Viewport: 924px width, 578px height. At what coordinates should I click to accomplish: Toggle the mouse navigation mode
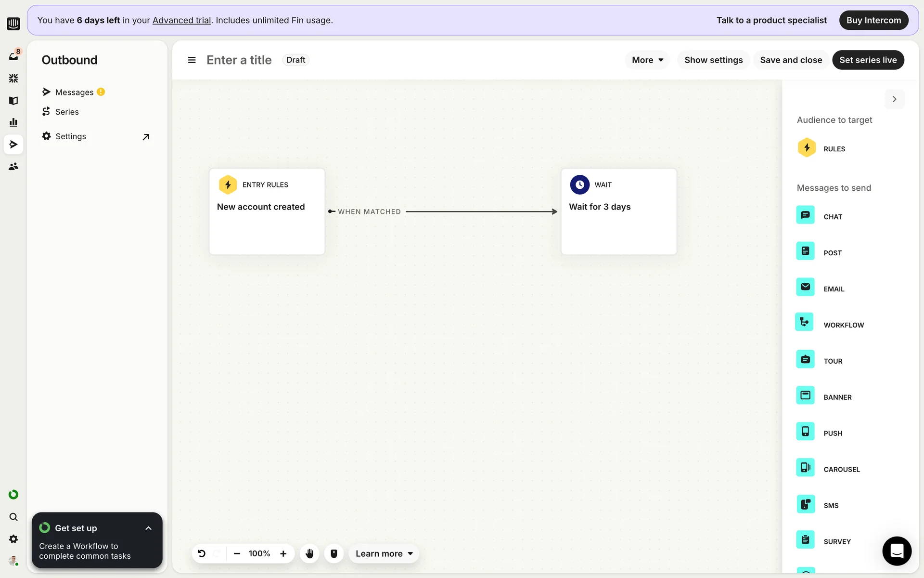click(334, 553)
